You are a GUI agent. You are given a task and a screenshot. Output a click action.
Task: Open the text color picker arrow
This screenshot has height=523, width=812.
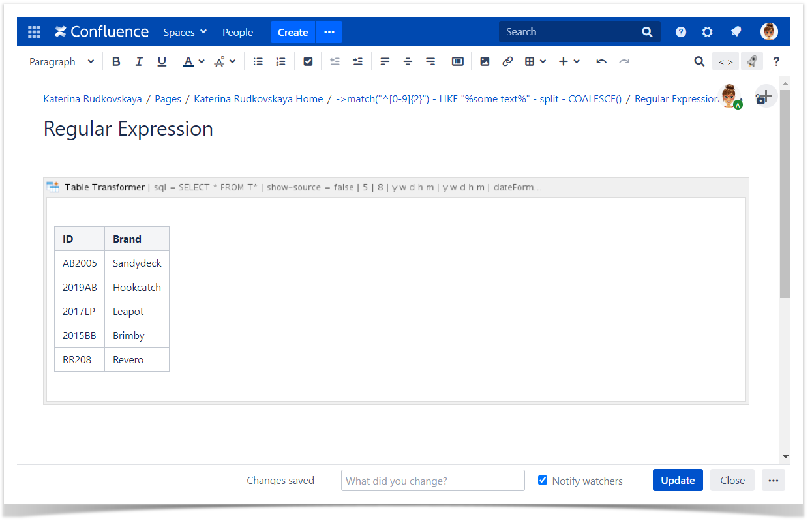(202, 61)
